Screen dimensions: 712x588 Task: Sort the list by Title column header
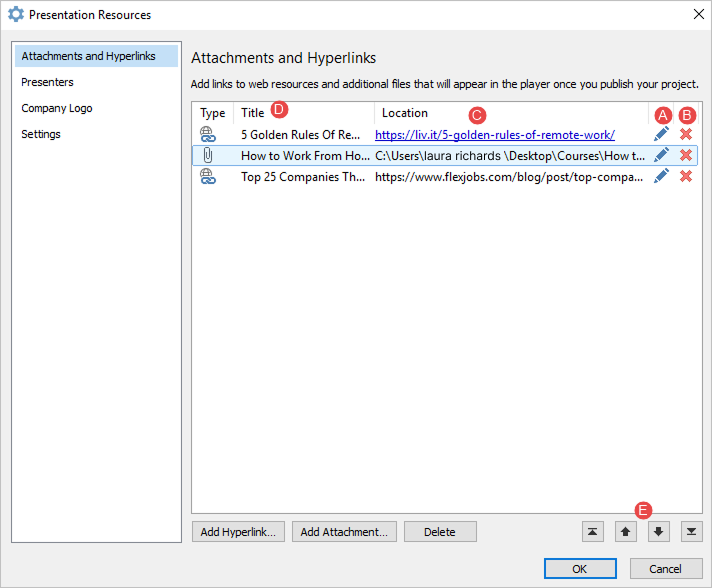(x=253, y=113)
